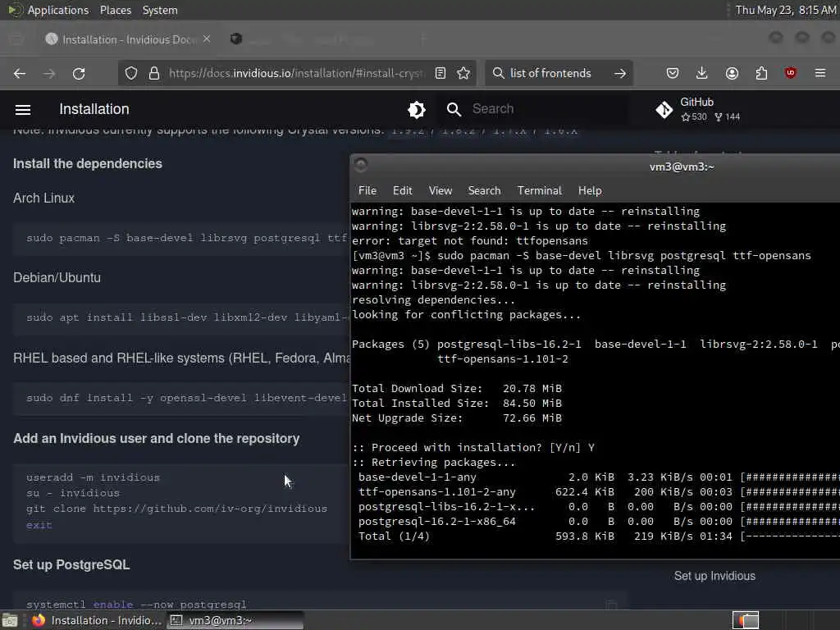Open the Terminal menu in terminal window
The width and height of the screenshot is (840, 630).
540,190
